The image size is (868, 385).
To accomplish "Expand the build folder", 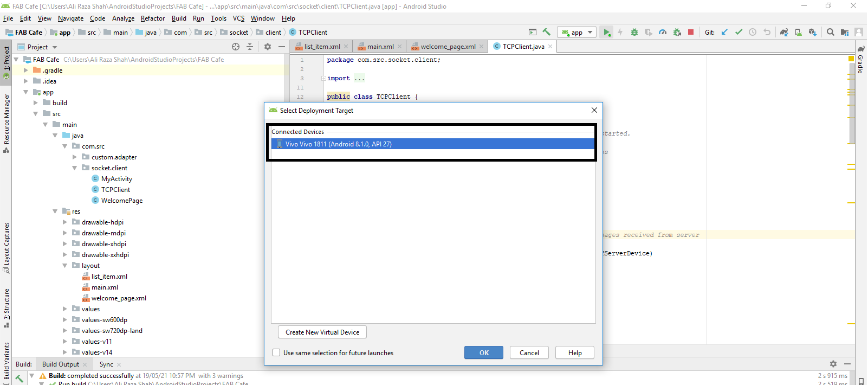I will (35, 102).
